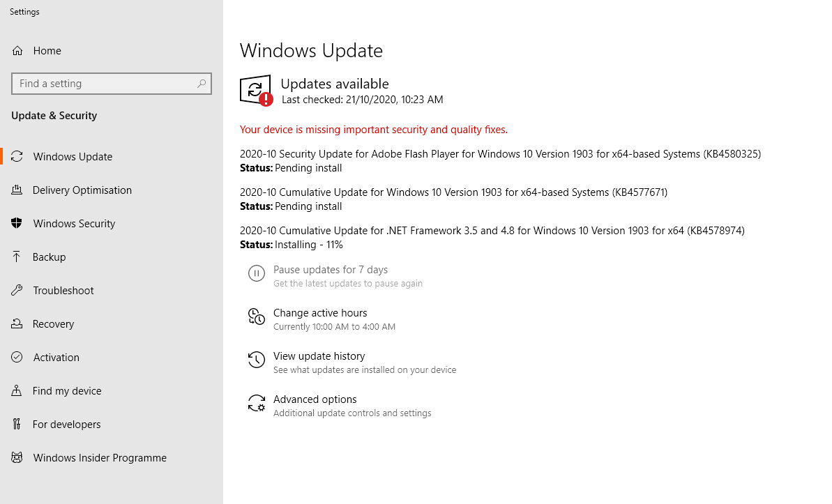Click the update history clock icon

pos(256,360)
